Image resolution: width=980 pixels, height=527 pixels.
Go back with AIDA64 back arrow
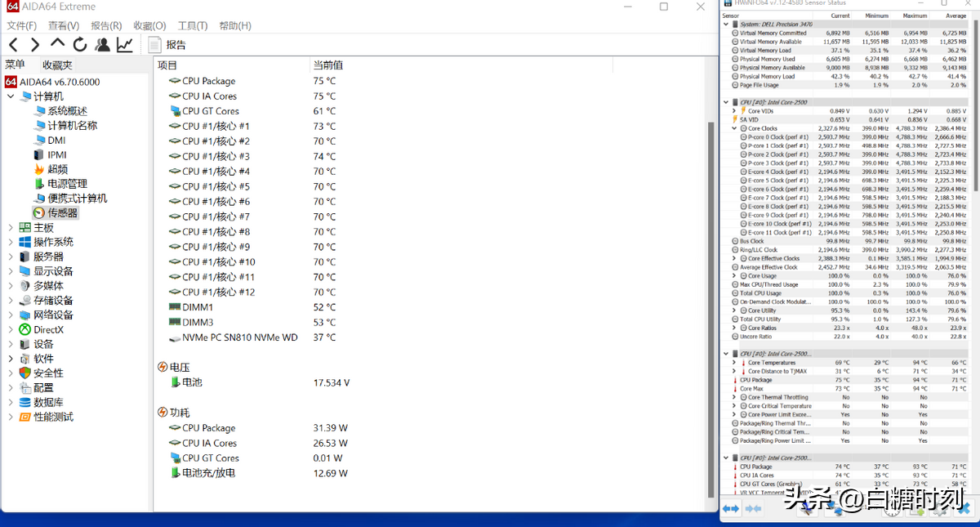point(14,44)
